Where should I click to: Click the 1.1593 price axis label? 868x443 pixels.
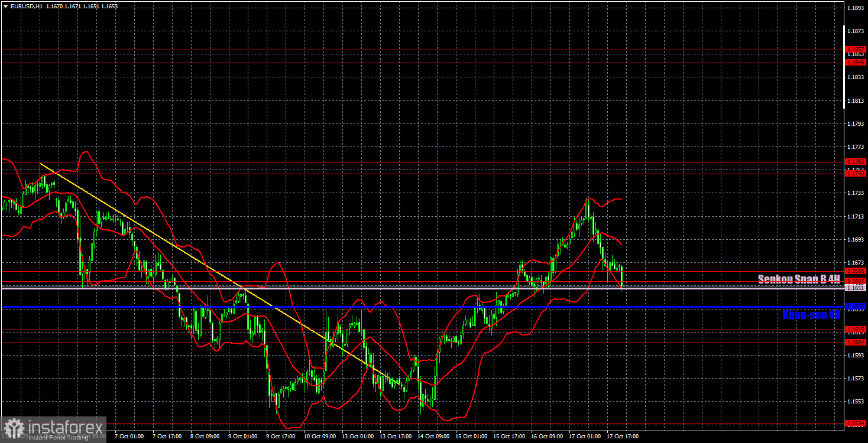point(856,355)
